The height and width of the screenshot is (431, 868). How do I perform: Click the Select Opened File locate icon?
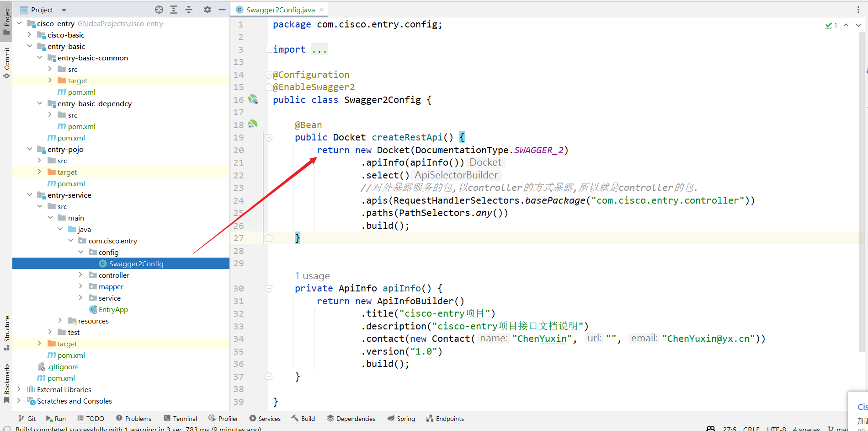pos(159,10)
